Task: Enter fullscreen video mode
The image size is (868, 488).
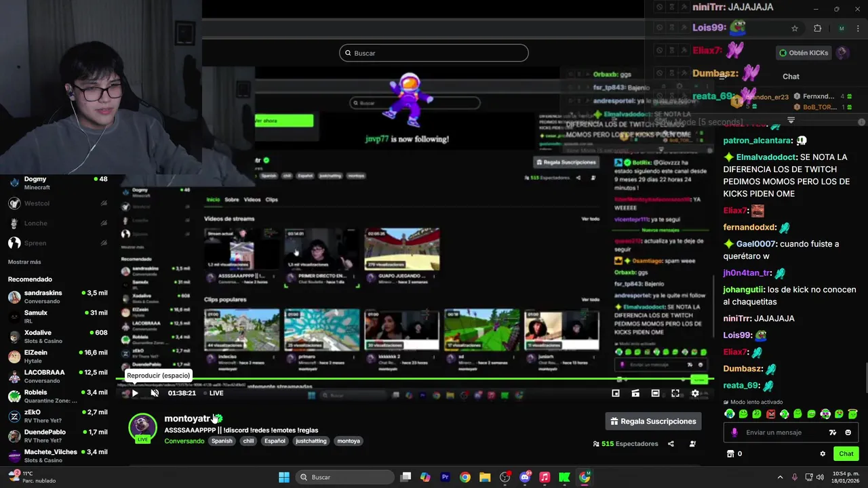Action: [675, 393]
